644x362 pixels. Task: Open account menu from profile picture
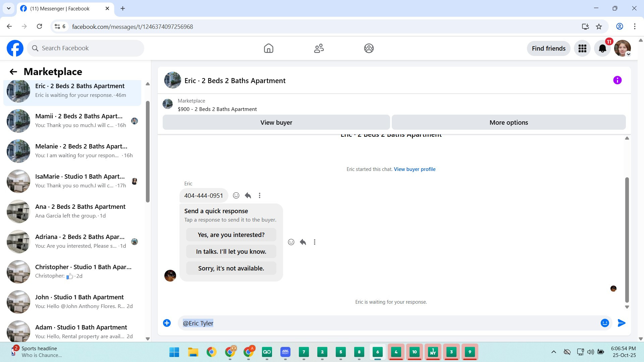click(622, 49)
